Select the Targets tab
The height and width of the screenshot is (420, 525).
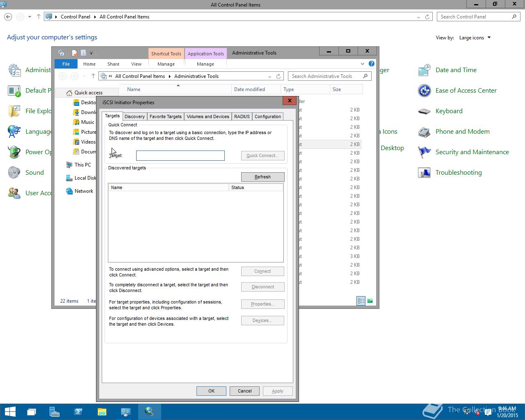click(x=112, y=116)
